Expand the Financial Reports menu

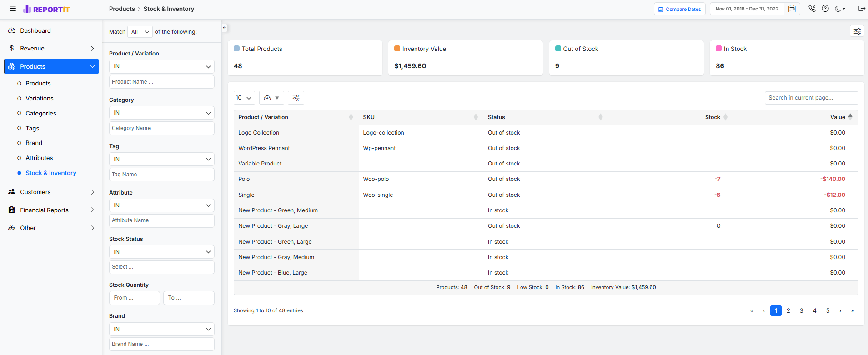click(x=51, y=210)
